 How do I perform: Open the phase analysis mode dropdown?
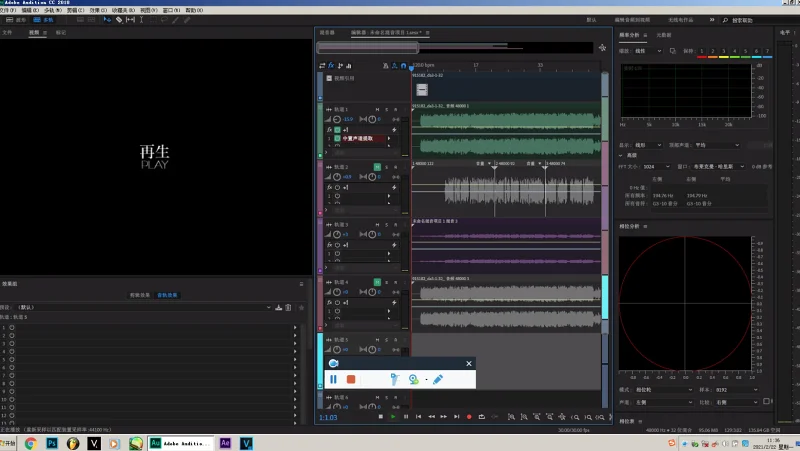(x=664, y=390)
